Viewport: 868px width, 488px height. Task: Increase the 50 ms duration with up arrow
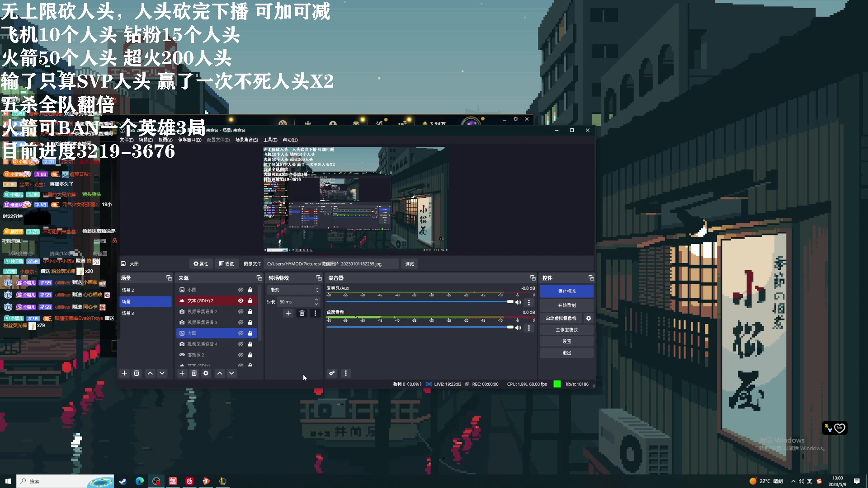(x=316, y=300)
